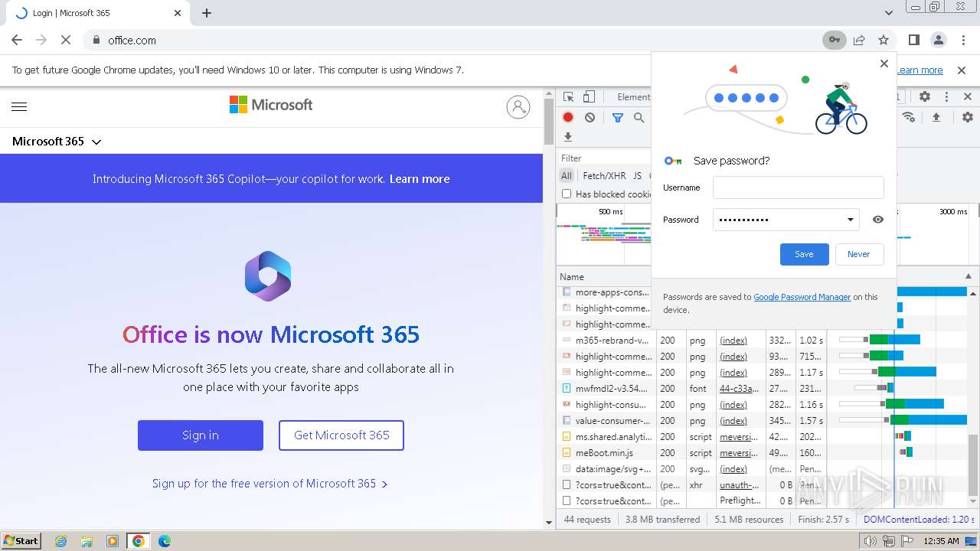
Task: Open DevTools main settings gear
Action: click(x=925, y=96)
